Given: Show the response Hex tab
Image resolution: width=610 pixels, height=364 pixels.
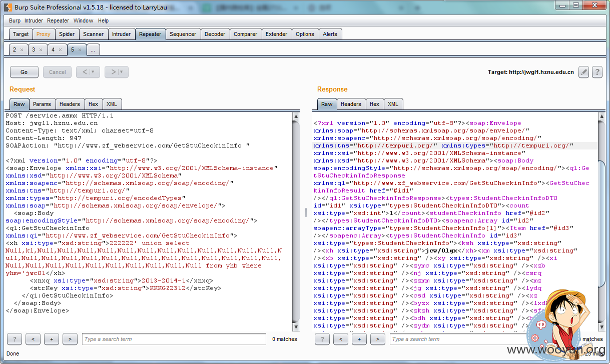Looking at the screenshot, I should (375, 104).
